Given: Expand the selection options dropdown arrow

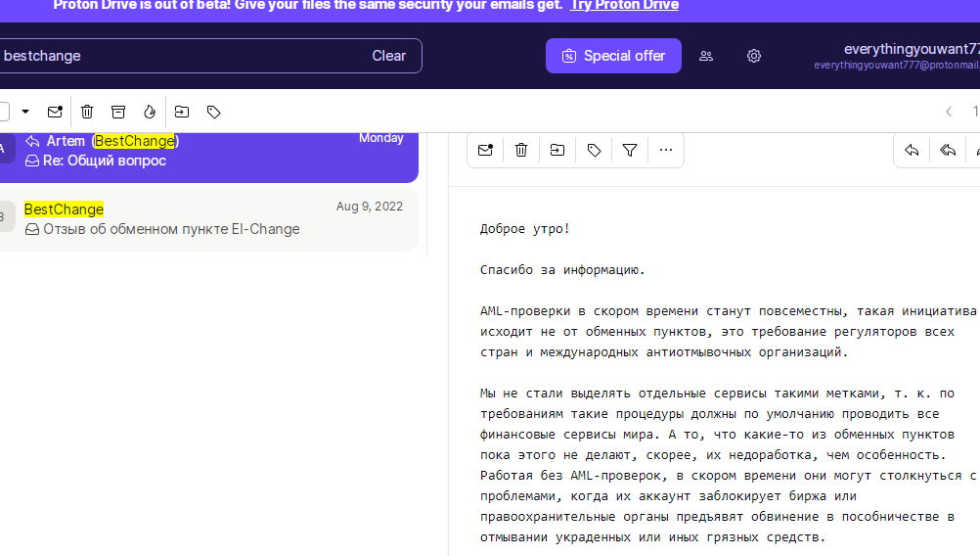Looking at the screenshot, I should [x=25, y=112].
